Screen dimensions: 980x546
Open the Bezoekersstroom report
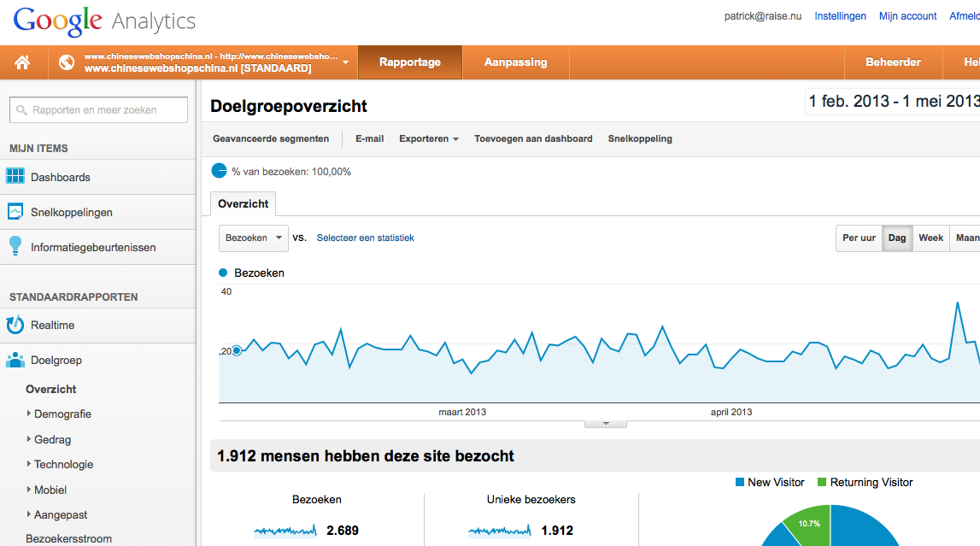(68, 538)
